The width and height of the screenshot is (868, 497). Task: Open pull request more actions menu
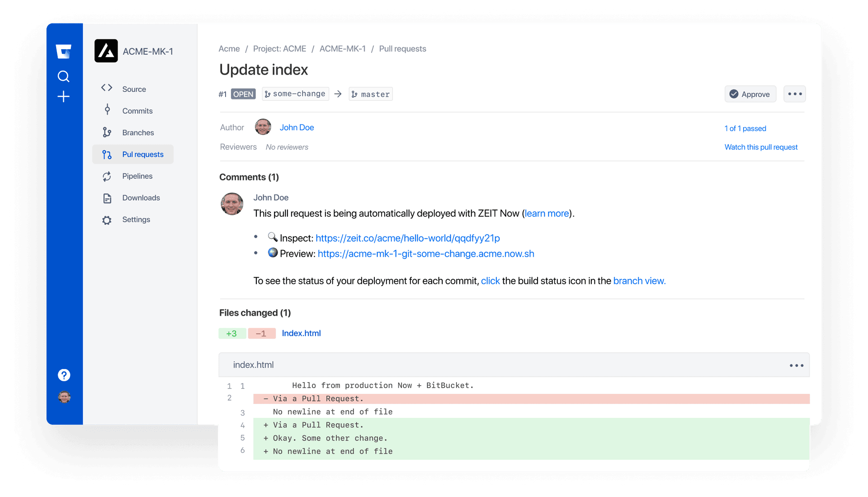pyautogui.click(x=795, y=94)
